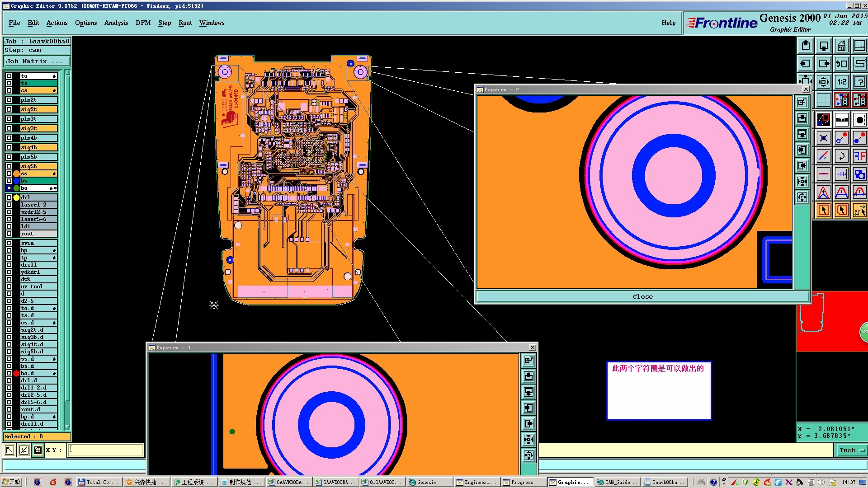Screen dimensions: 868x488
Task: Open the Analysis menu
Action: [x=116, y=23]
